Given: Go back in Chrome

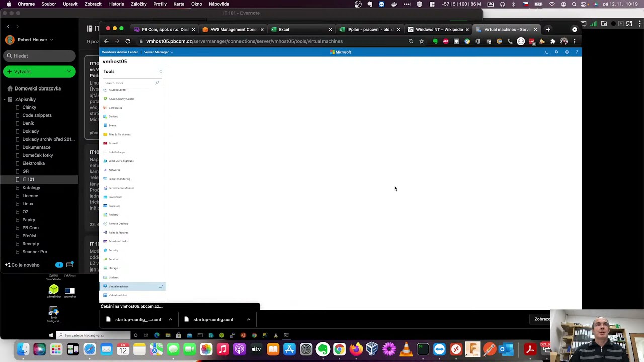Looking at the screenshot, I should [106, 41].
